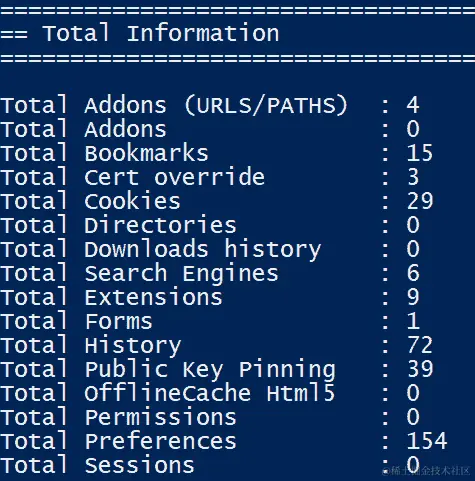The width and height of the screenshot is (475, 481).
Task: Select the "Total Downloads history" label
Action: tap(160, 249)
